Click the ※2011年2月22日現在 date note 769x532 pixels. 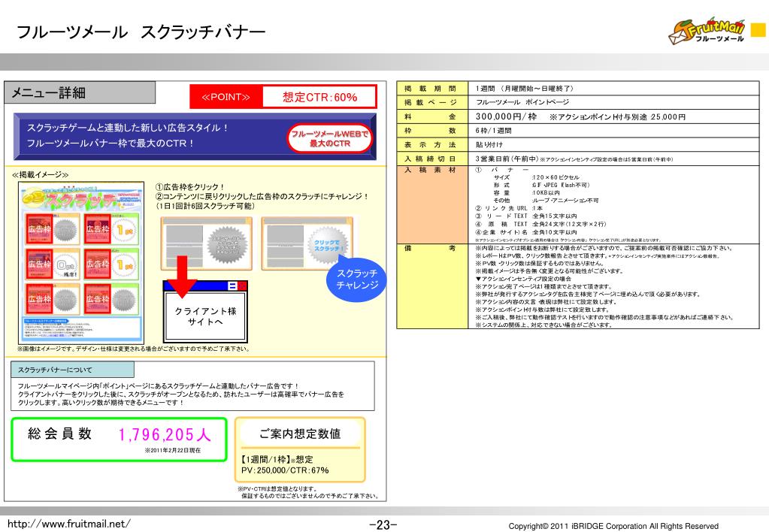tap(172, 450)
